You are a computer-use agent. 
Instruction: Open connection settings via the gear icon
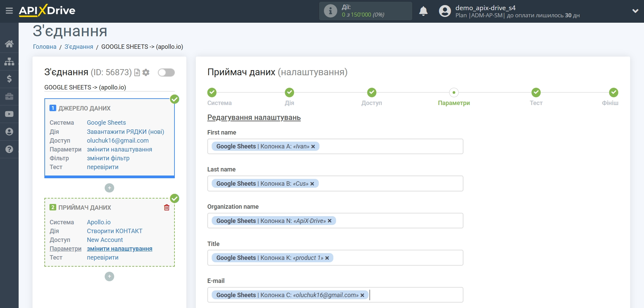coord(146,73)
